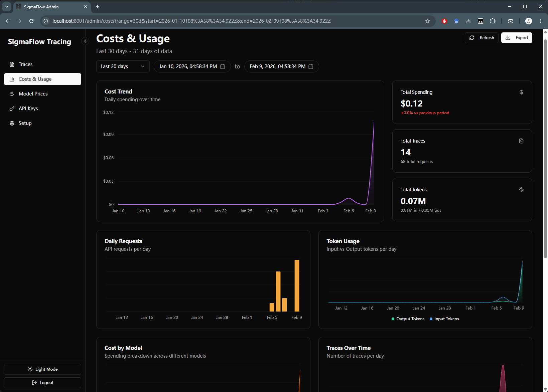Click the Traces document icon in sidebar
548x392 pixels.
[x=12, y=64]
